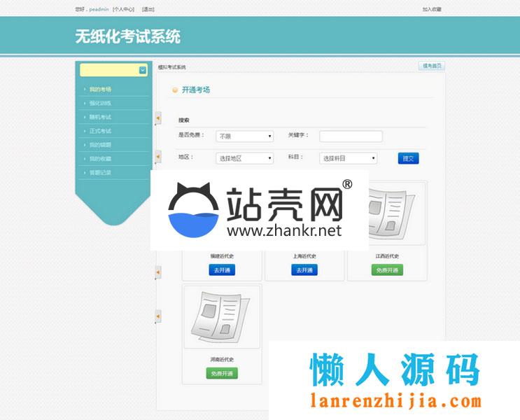Viewport: 520px width, 420px height.
Task: Click the orange arrow handle beside the 去开通 buttons
Action: [x=158, y=272]
